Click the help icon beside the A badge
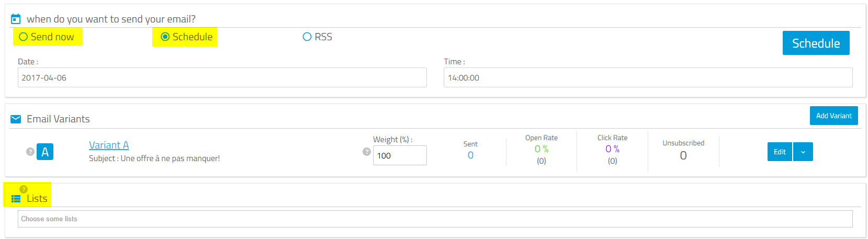Viewport: 868px width, 239px height. 30,152
